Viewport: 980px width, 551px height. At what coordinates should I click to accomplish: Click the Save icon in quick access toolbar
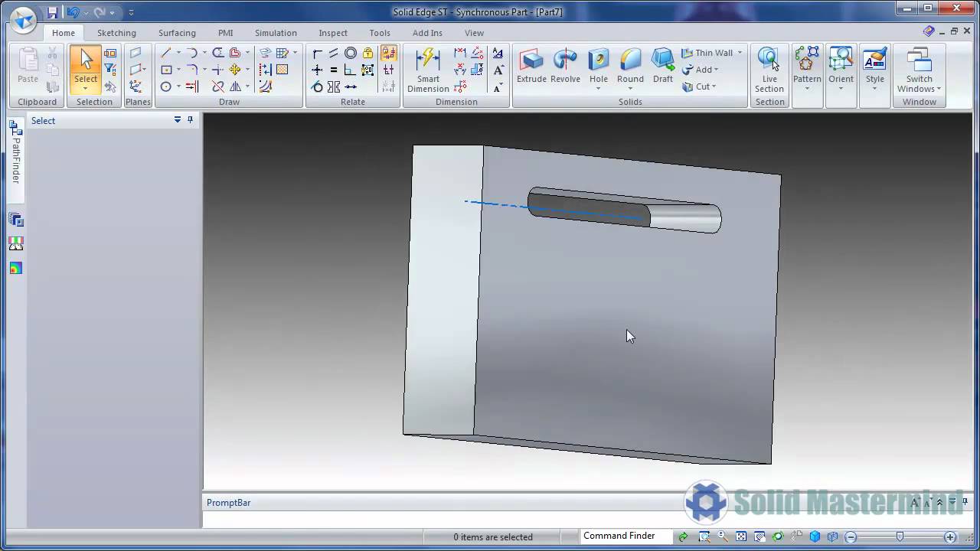point(52,12)
